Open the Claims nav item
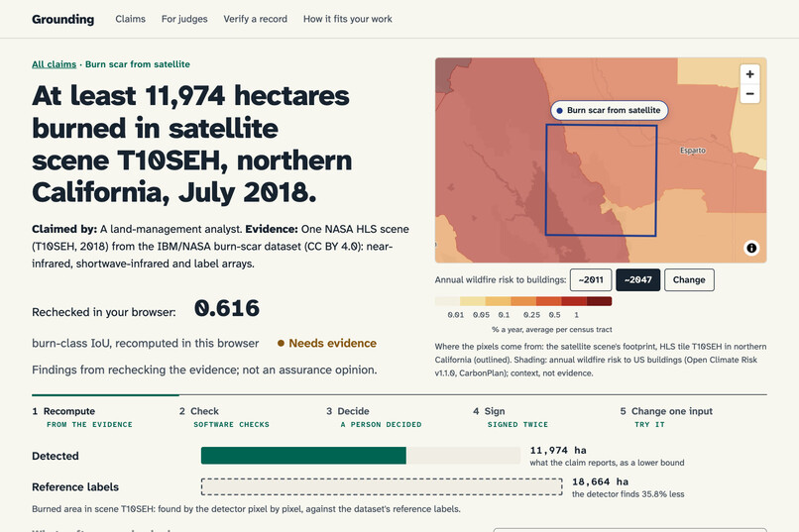799x532 pixels. [131, 19]
